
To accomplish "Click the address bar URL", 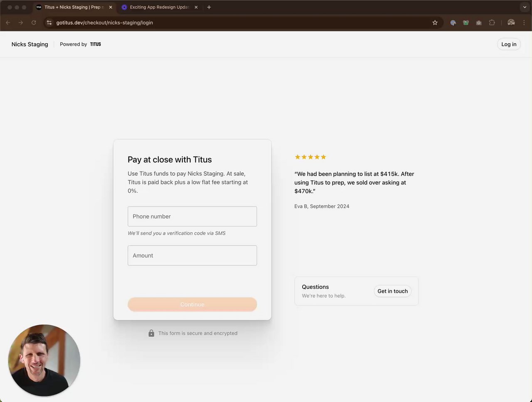I will click(x=105, y=22).
